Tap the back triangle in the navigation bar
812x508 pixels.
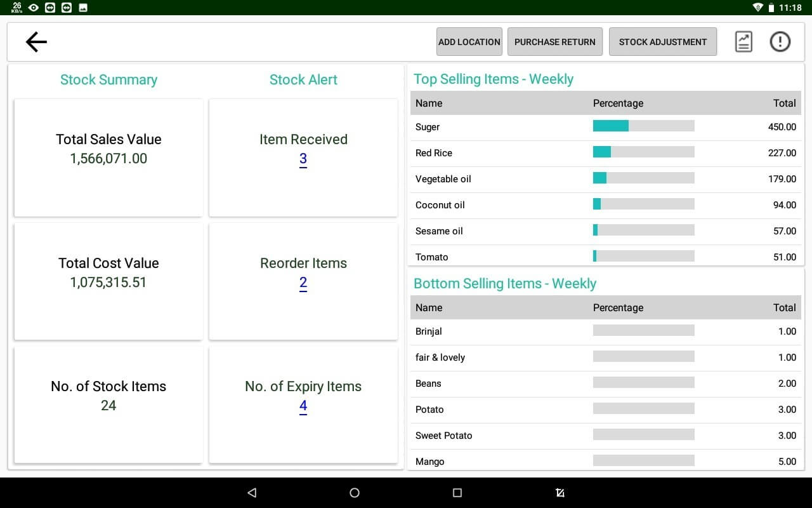click(x=252, y=492)
